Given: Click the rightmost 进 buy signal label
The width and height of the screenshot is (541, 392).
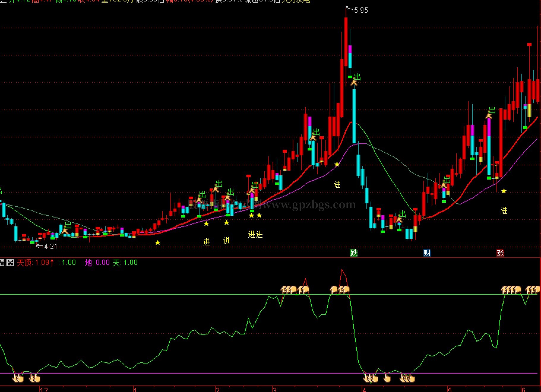Looking at the screenshot, I should click(x=504, y=211).
